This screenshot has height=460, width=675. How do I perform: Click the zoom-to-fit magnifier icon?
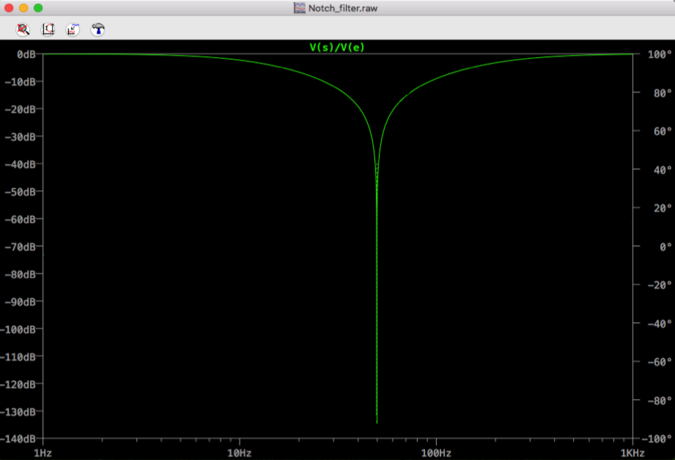[23, 30]
